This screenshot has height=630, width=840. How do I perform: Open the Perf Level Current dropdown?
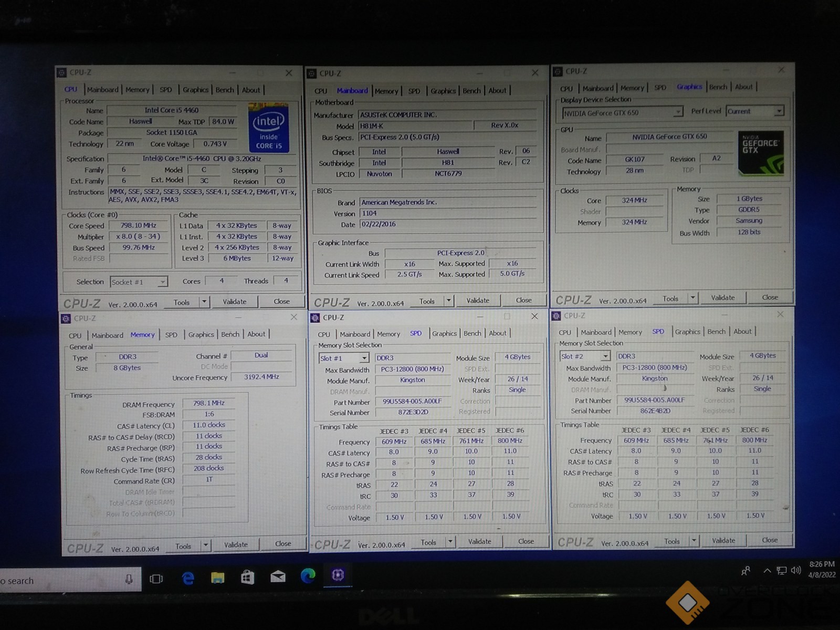tap(755, 111)
